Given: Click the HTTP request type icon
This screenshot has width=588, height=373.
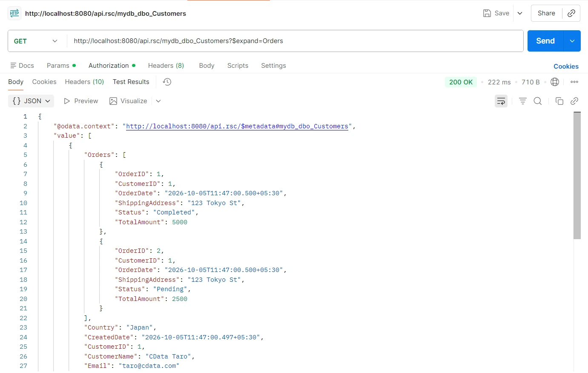Looking at the screenshot, I should (14, 13).
